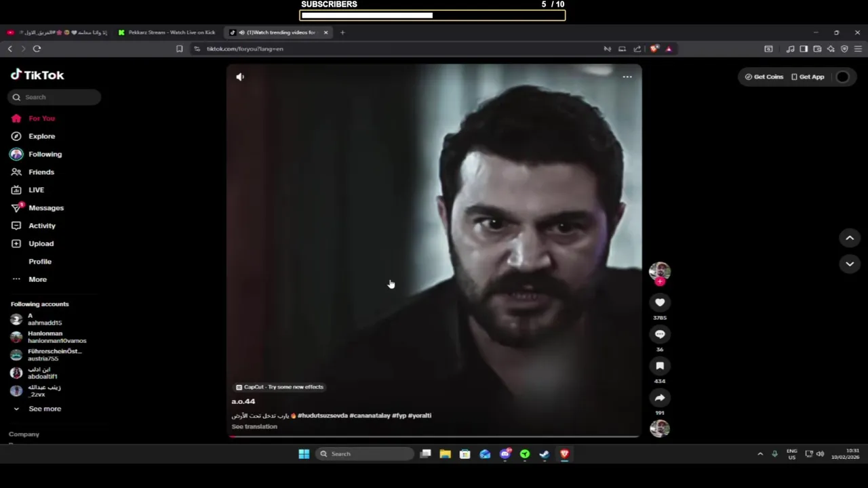Go back in the browser
The width and height of the screenshot is (868, 488).
tap(9, 49)
